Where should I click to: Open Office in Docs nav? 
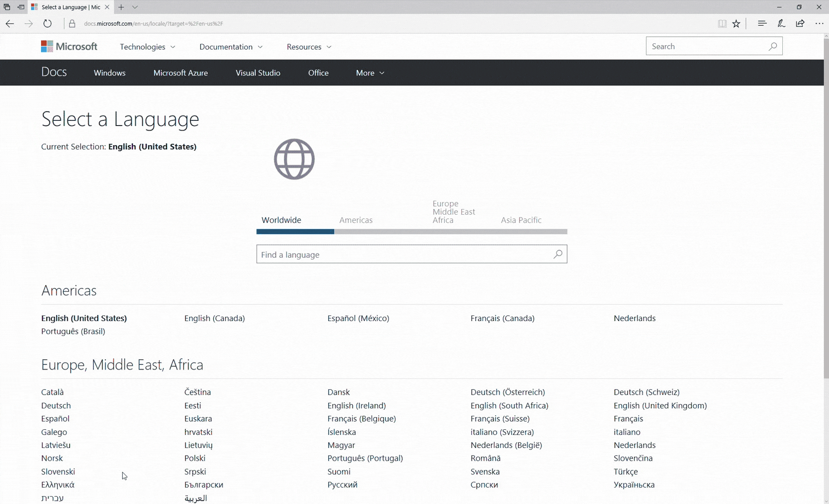click(318, 73)
